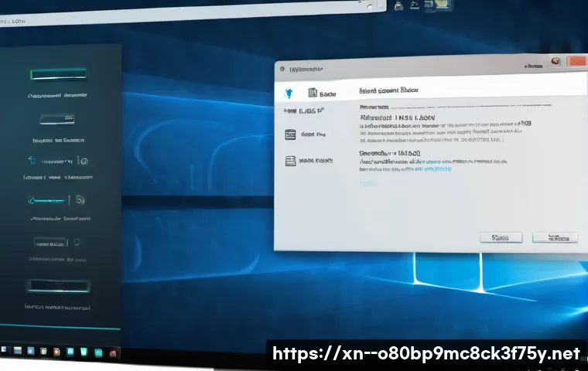Open the red house icon on the taskbar
Viewport: 588px width, 371px height.
113,353
